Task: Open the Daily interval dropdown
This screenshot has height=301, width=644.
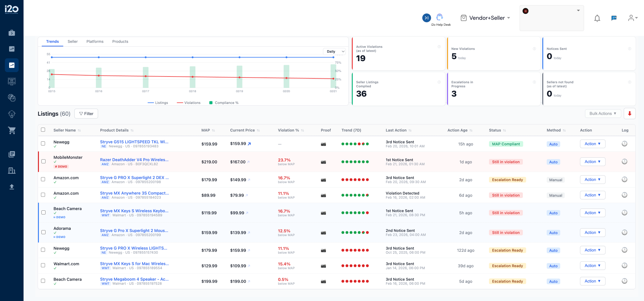Action: [335, 51]
